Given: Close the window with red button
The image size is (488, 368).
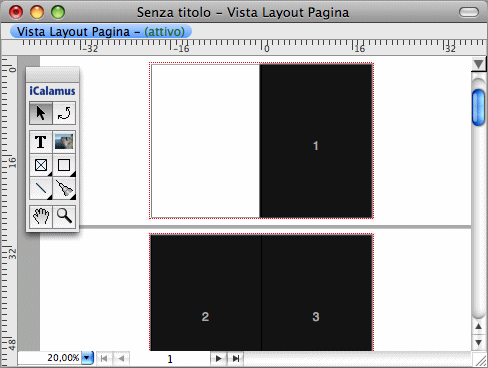Looking at the screenshot, I should (16, 12).
